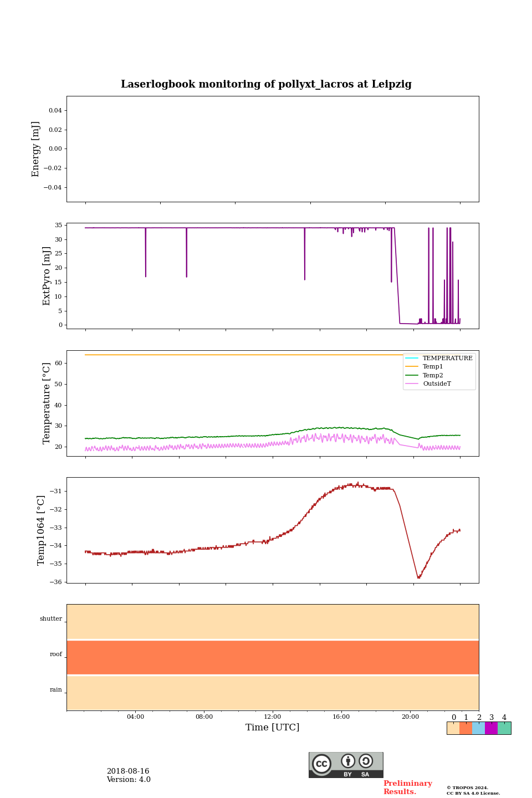The height and width of the screenshot is (798, 532).
Task: Click the Preliminary Results red text
Action: point(408,787)
